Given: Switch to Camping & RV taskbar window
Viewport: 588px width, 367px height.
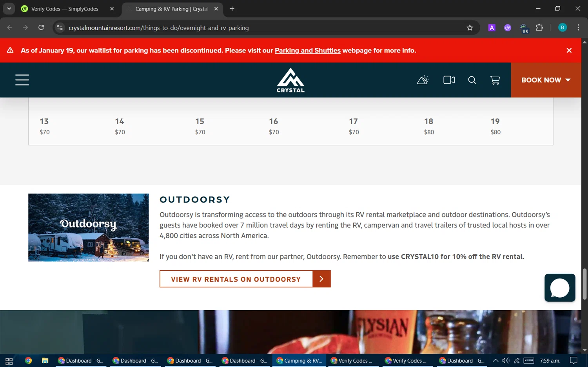Looking at the screenshot, I should [299, 361].
